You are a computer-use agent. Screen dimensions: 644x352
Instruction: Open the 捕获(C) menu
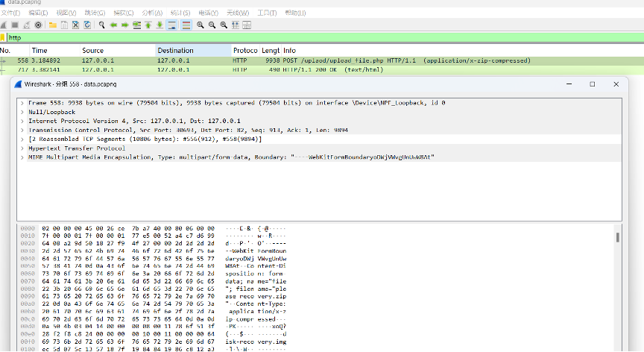124,13
